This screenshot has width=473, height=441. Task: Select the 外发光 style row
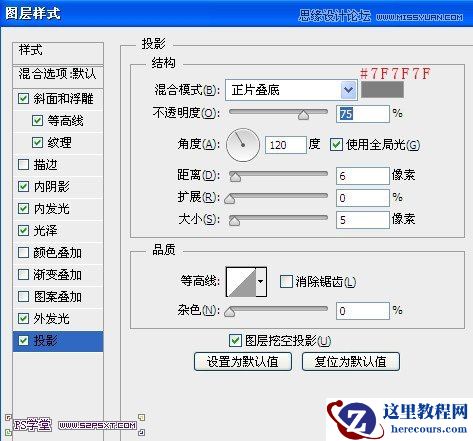tap(58, 319)
